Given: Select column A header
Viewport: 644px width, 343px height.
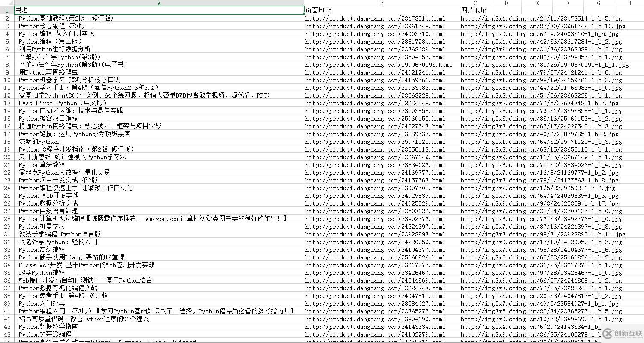Looking at the screenshot, I should pos(159,3).
